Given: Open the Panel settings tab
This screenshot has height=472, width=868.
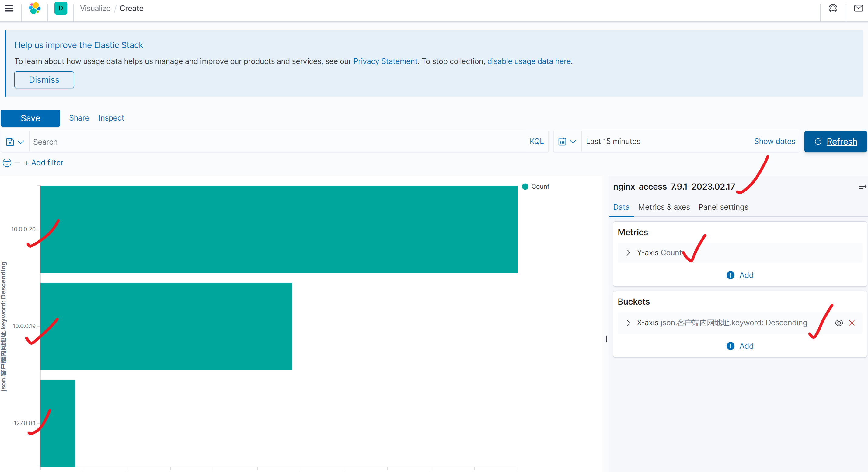Looking at the screenshot, I should [x=723, y=207].
